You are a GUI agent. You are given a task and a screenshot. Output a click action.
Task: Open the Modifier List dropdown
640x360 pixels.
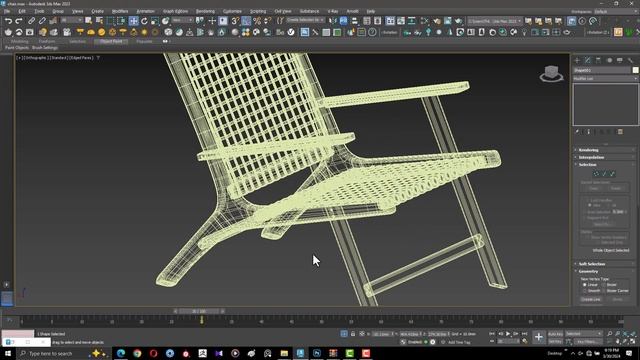pos(605,78)
